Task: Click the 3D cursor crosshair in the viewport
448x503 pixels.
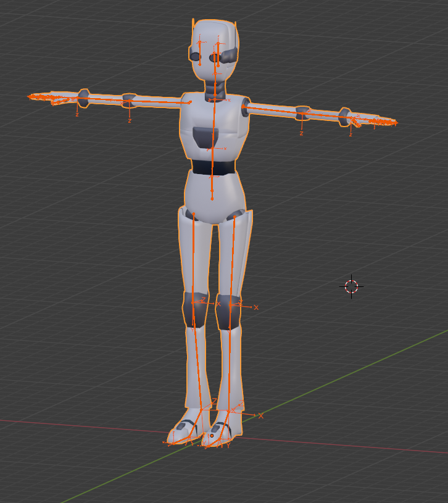Action: pyautogui.click(x=351, y=286)
